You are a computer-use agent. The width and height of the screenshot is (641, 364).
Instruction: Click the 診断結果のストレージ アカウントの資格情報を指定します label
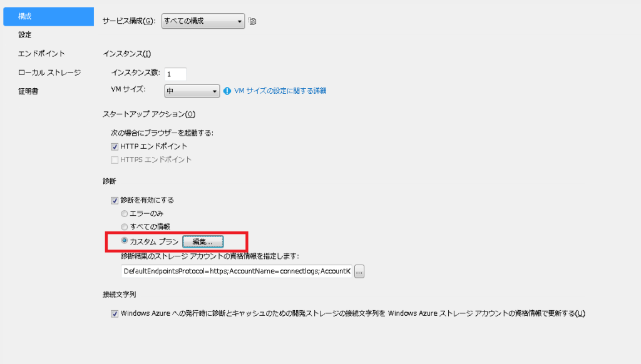point(210,256)
